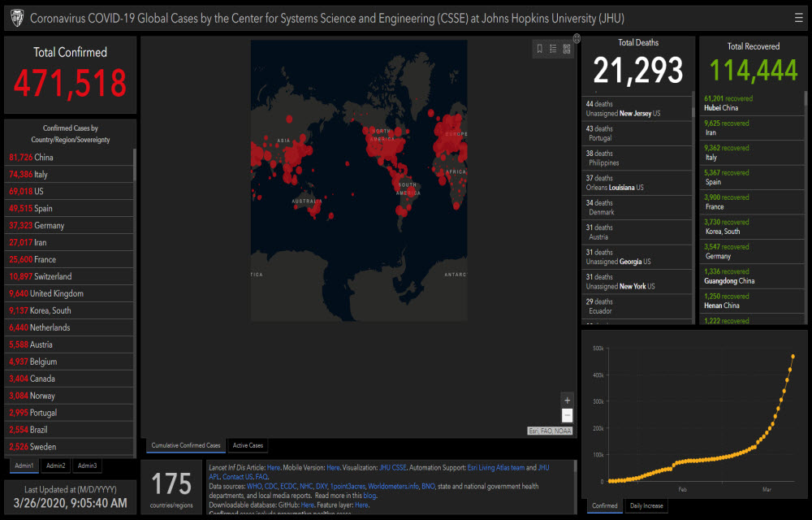Open the map bookmarks icon
The height and width of the screenshot is (520, 812).
point(540,49)
